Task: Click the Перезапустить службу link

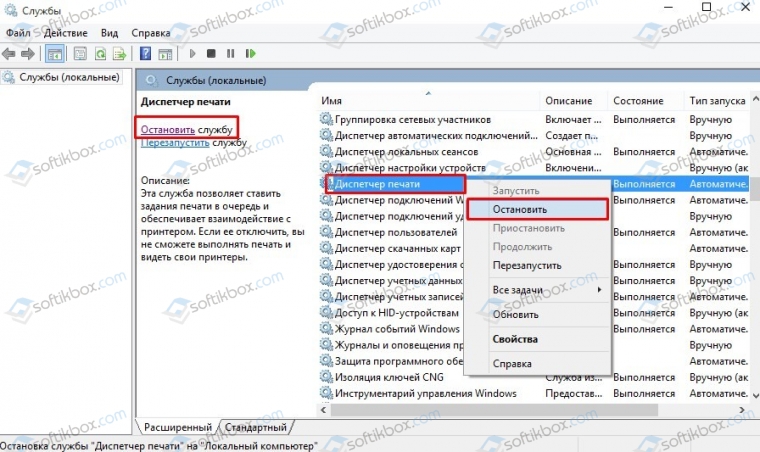Action: [175, 143]
